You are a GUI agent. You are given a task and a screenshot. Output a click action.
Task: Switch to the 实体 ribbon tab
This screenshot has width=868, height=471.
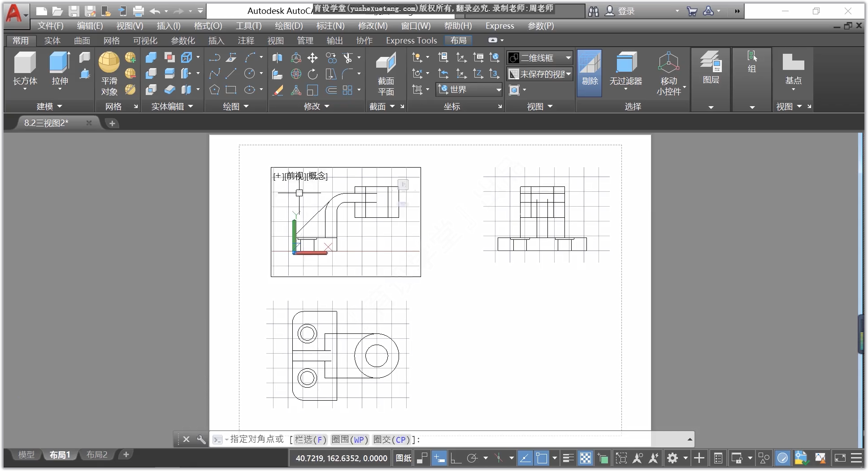(52, 41)
